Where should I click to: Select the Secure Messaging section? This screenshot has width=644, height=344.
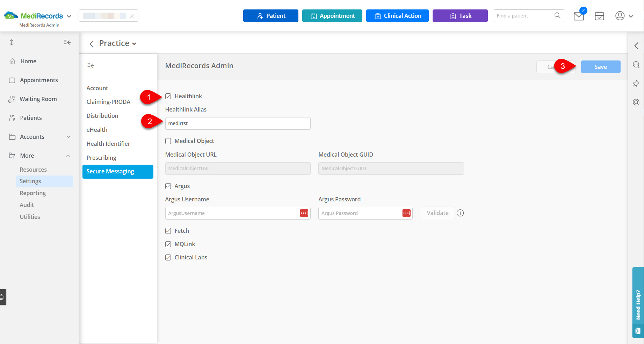tap(118, 172)
